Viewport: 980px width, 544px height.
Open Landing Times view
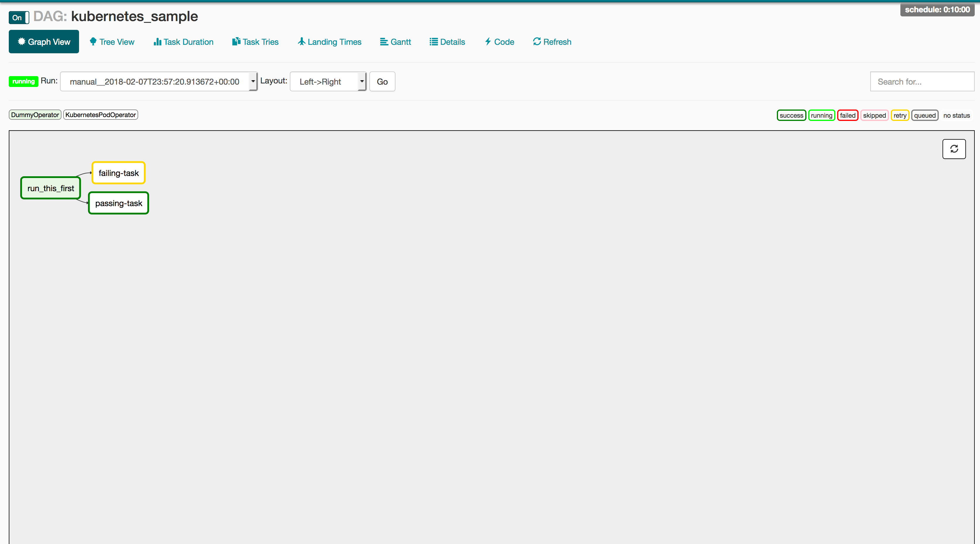pyautogui.click(x=330, y=42)
